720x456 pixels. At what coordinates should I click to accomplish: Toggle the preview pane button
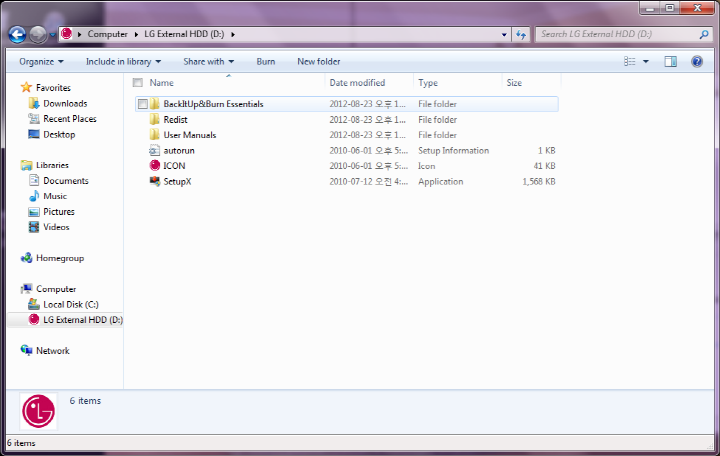(670, 62)
